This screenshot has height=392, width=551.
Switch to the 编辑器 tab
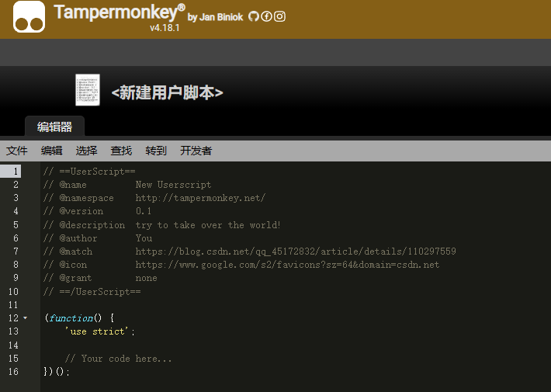tap(54, 127)
